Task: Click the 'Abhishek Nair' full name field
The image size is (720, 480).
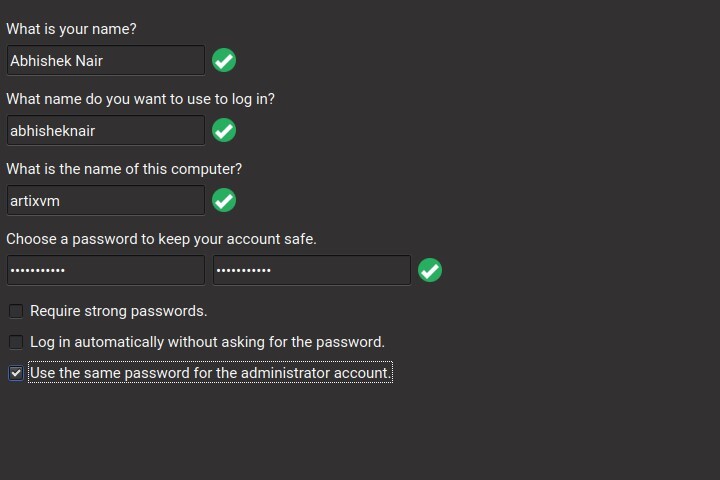Action: point(105,60)
